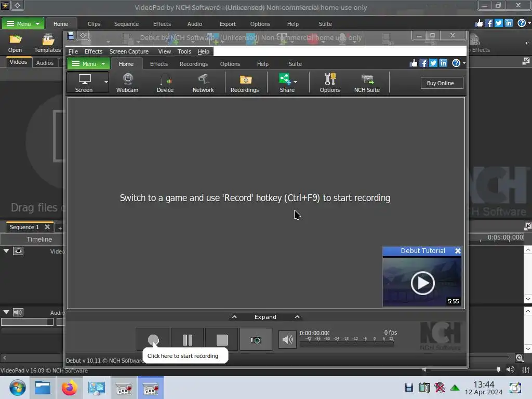Open Templates in VideoPad toolbar
532x399 pixels.
[47, 44]
